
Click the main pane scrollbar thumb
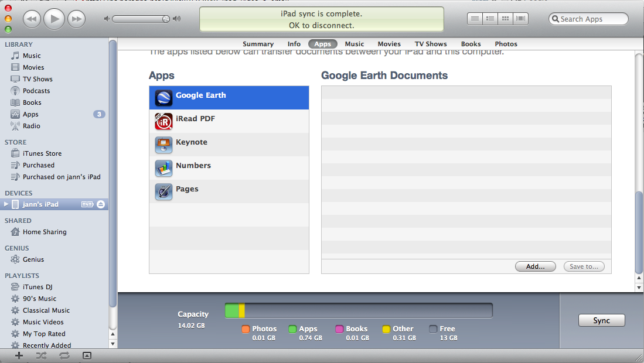click(x=639, y=232)
